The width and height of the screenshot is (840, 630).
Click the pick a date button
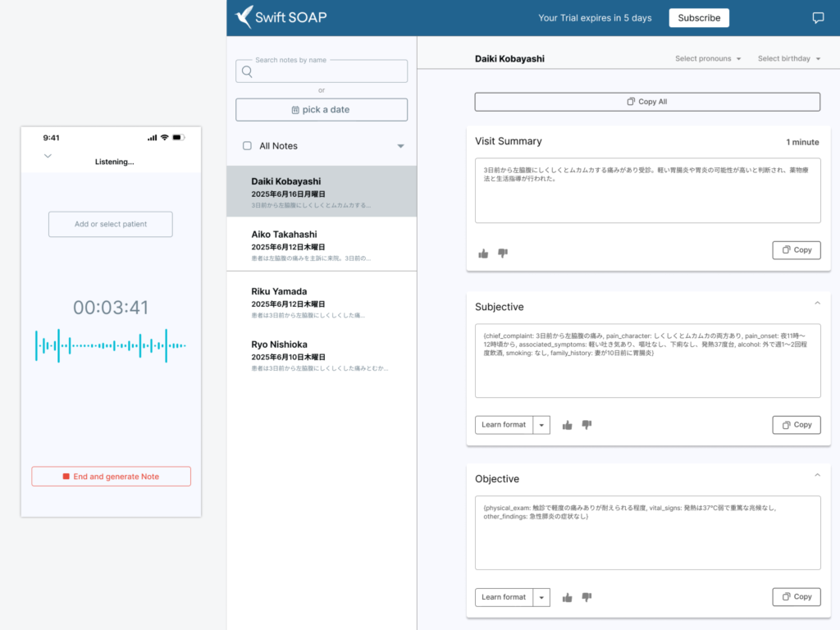(322, 110)
